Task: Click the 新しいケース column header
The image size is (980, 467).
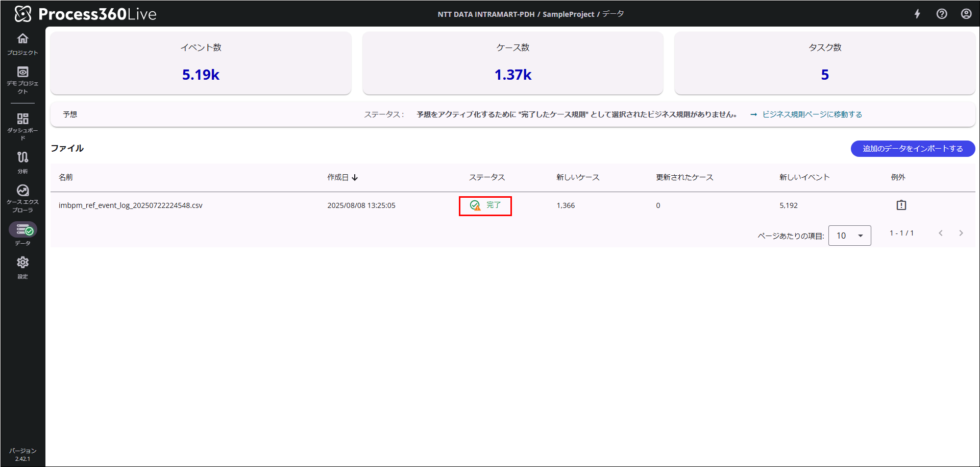Action: pos(578,177)
